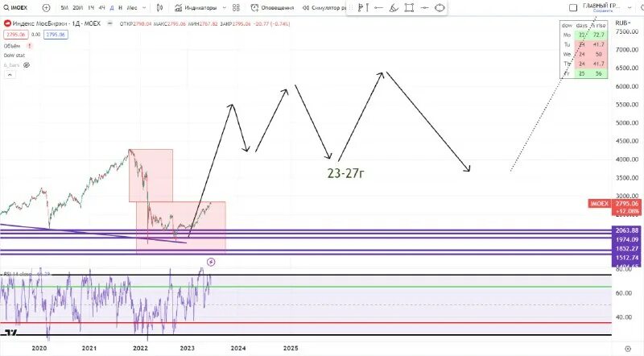
Task: Click the 1974.09 price level label
Action: click(627, 240)
